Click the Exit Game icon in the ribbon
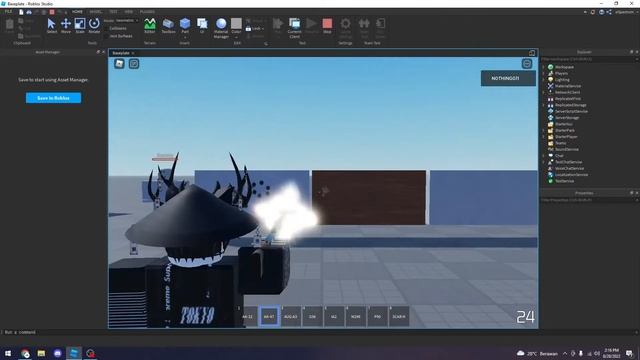 coord(380,24)
